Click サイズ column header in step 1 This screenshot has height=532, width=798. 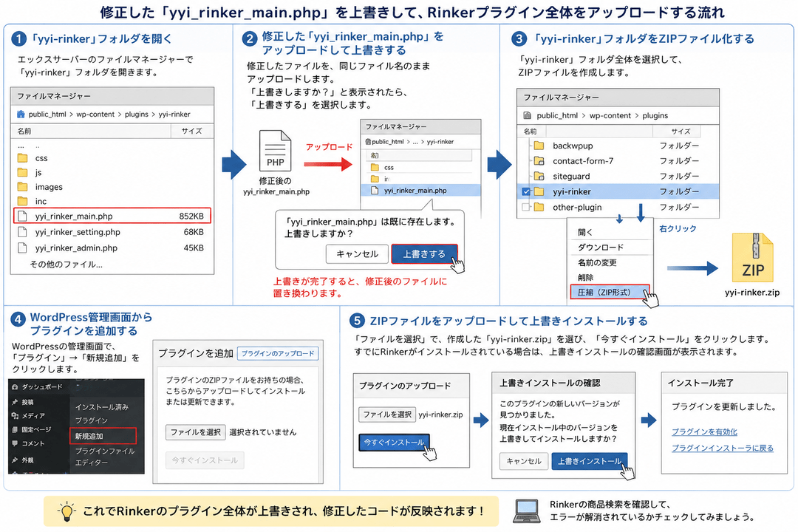pyautogui.click(x=192, y=131)
